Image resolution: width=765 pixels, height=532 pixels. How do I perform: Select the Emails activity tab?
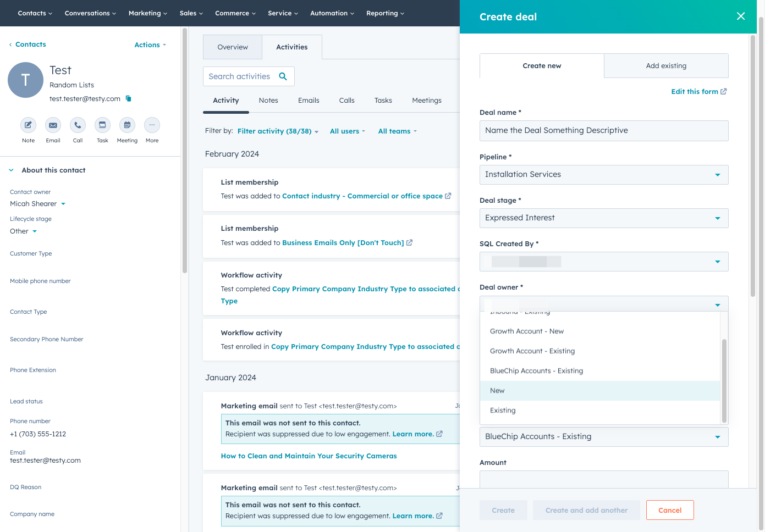click(309, 101)
